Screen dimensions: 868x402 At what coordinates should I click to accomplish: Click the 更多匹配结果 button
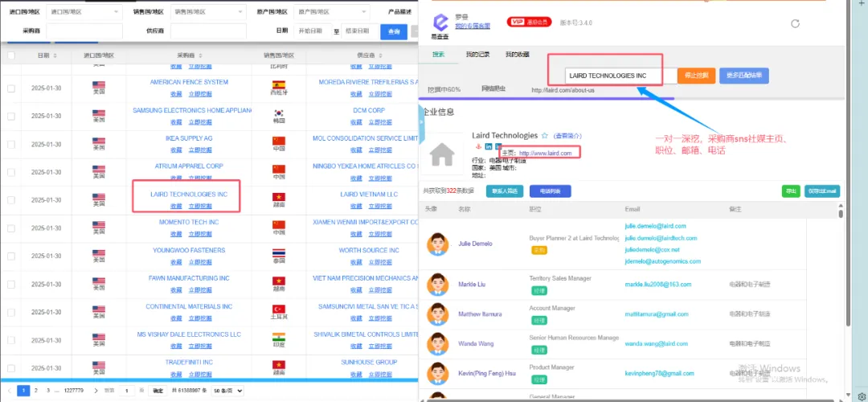[x=744, y=76]
